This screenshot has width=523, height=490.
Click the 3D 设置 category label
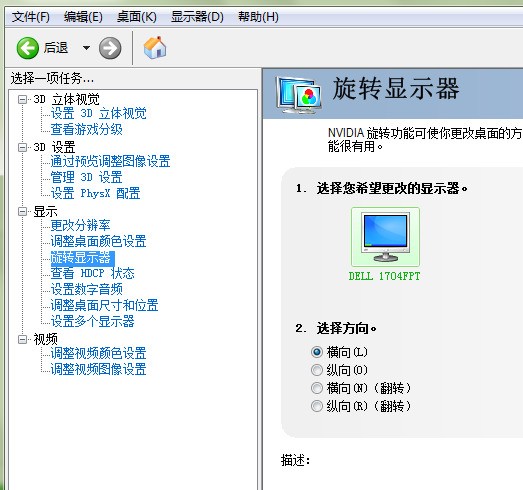pyautogui.click(x=54, y=147)
